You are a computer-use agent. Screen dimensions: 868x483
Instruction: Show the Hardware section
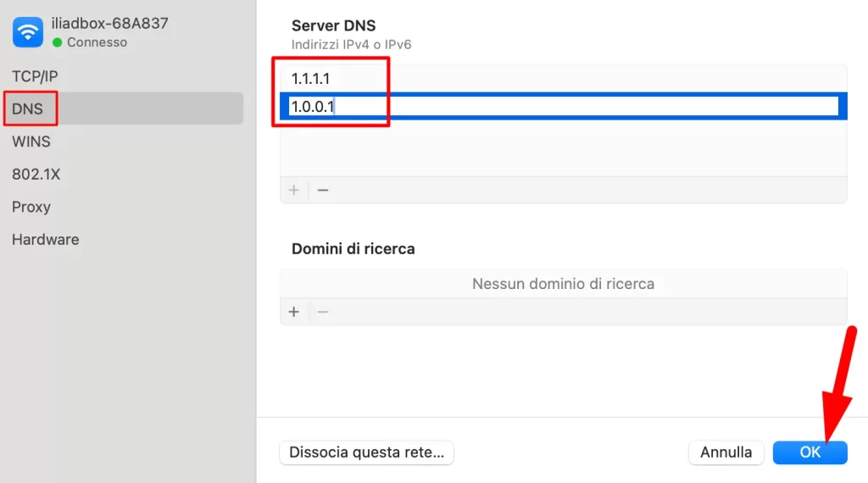tap(46, 240)
